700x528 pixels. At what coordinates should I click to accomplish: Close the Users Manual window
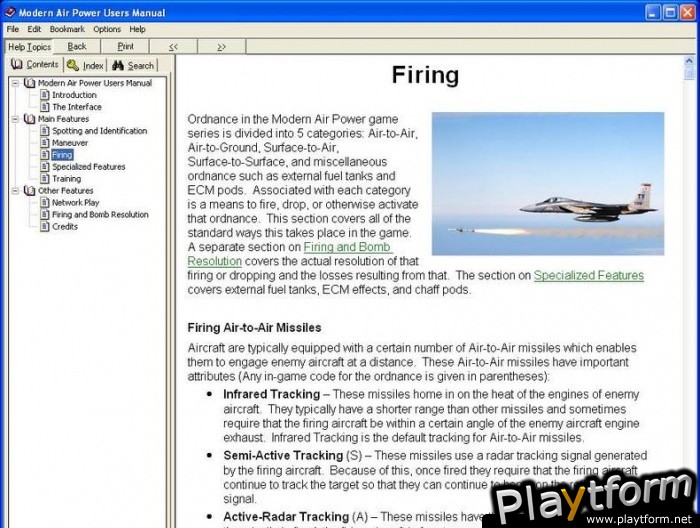click(687, 12)
